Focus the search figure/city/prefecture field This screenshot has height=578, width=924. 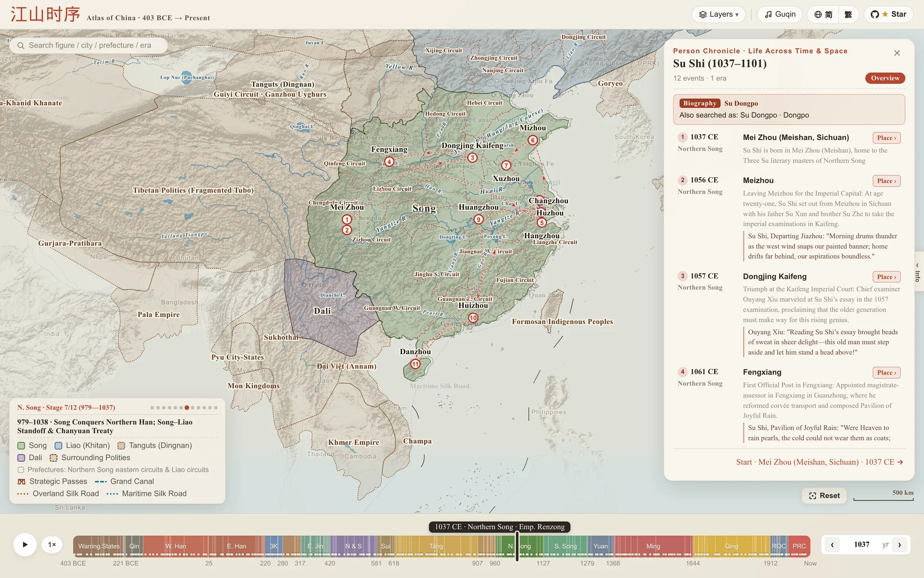(x=89, y=45)
